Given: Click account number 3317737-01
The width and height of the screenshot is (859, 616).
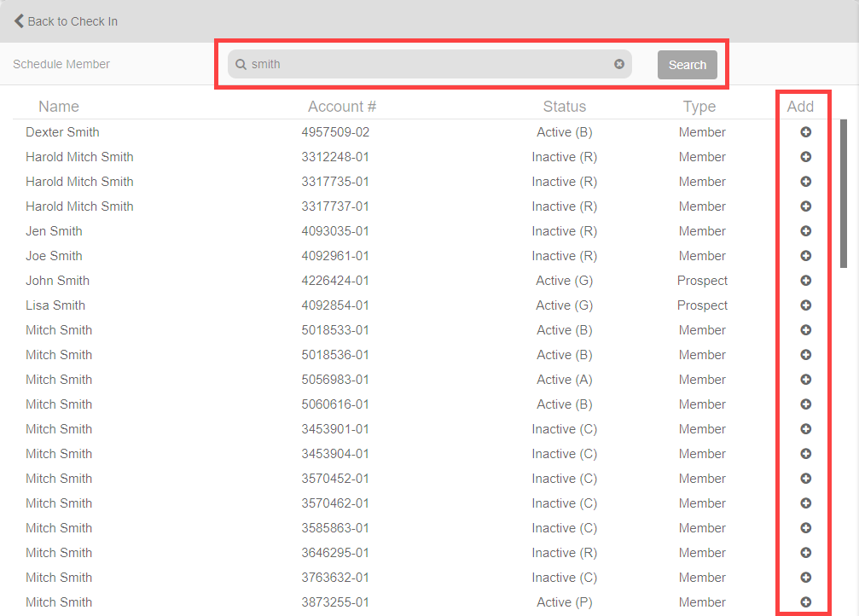Looking at the screenshot, I should click(x=335, y=206).
